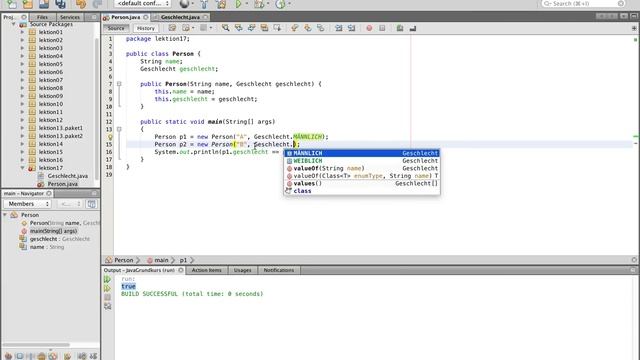Click the Source view button

coord(116,28)
